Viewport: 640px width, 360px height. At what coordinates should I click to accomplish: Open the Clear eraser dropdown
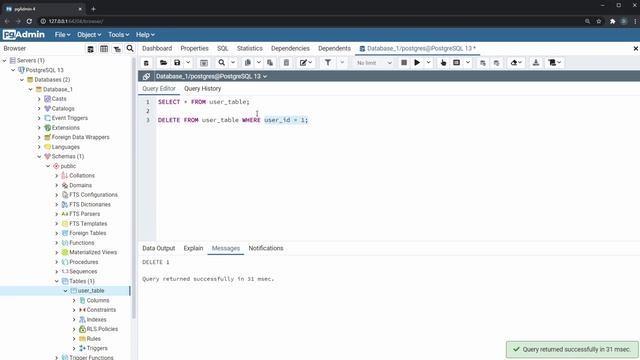[516, 63]
